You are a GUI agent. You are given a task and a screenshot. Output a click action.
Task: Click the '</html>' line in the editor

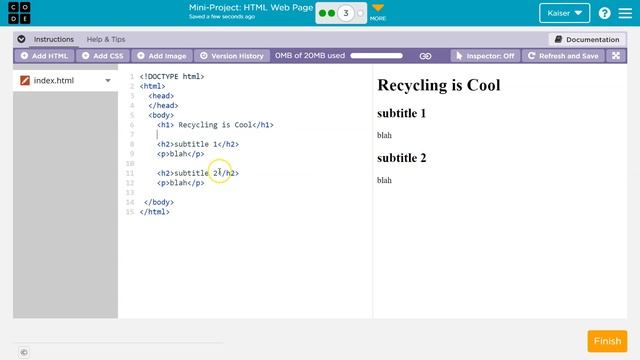155,212
